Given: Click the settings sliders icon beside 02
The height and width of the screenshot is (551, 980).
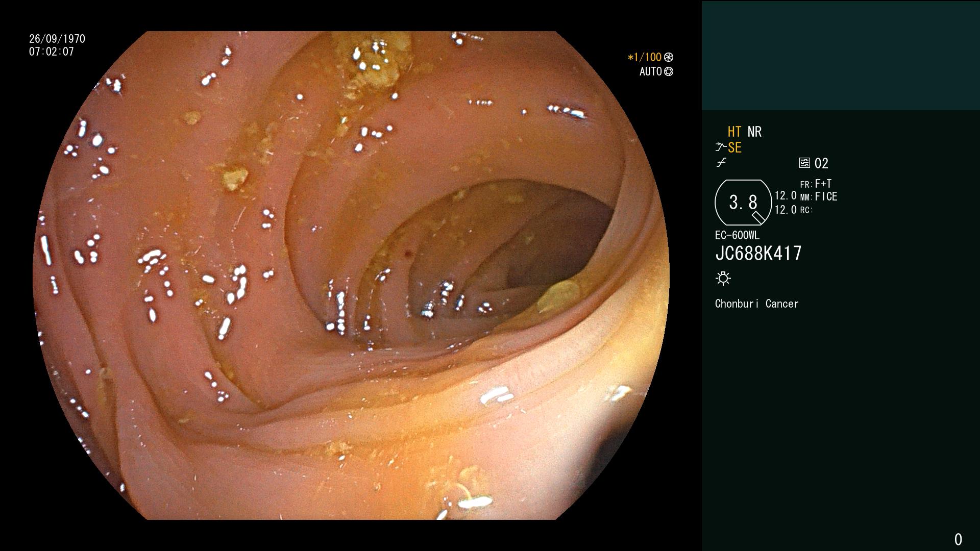Looking at the screenshot, I should point(804,163).
